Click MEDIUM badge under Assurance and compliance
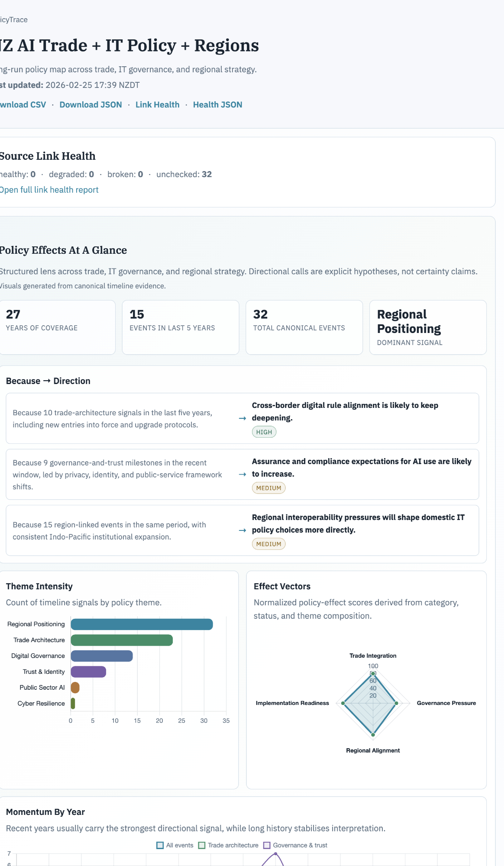The width and height of the screenshot is (504, 866). point(268,488)
